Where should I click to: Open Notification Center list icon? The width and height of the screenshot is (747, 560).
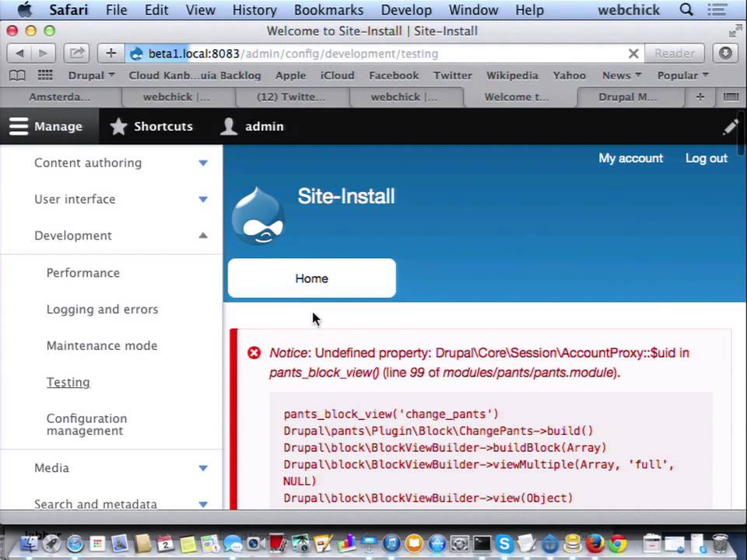717,9
